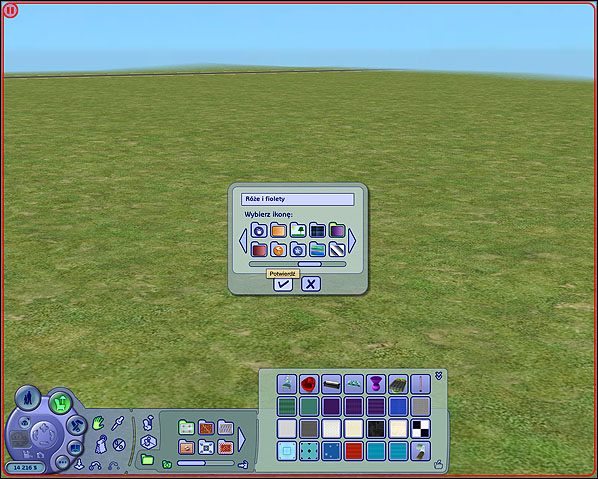The width and height of the screenshot is (598, 479).
Task: Select the green hand tool
Action: (98, 423)
